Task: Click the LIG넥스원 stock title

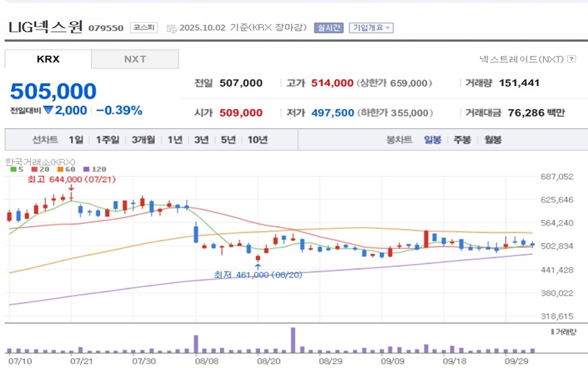Action: pos(46,27)
